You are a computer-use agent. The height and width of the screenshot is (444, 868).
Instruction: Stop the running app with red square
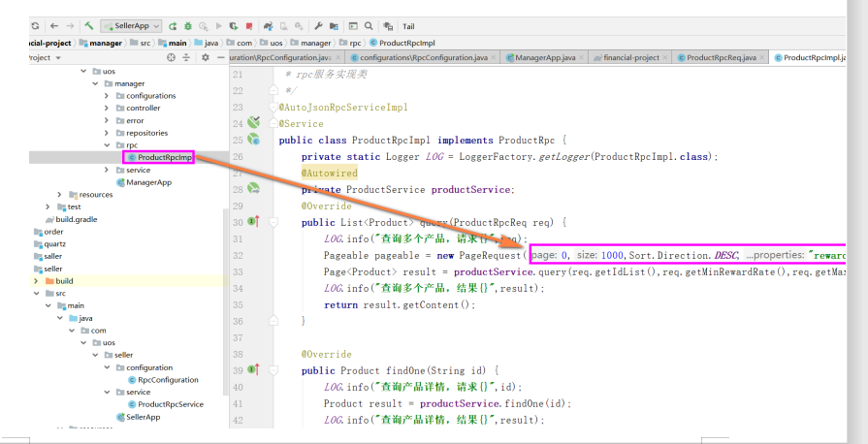click(x=249, y=26)
